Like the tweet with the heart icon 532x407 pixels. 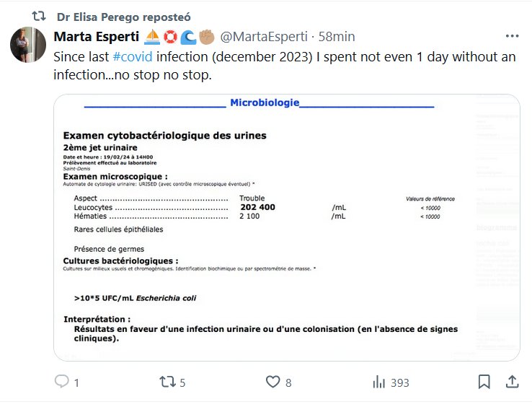coord(272,382)
